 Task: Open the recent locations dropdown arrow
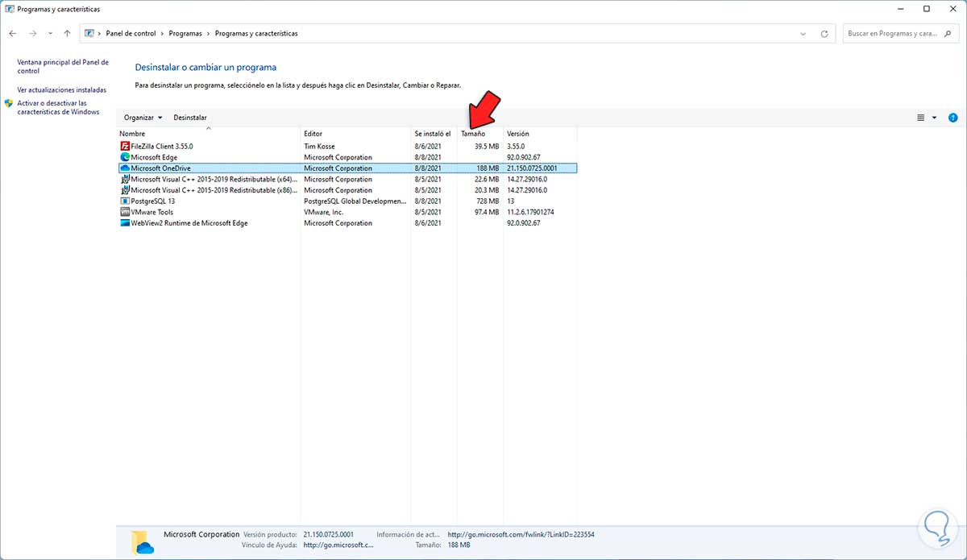coord(50,34)
